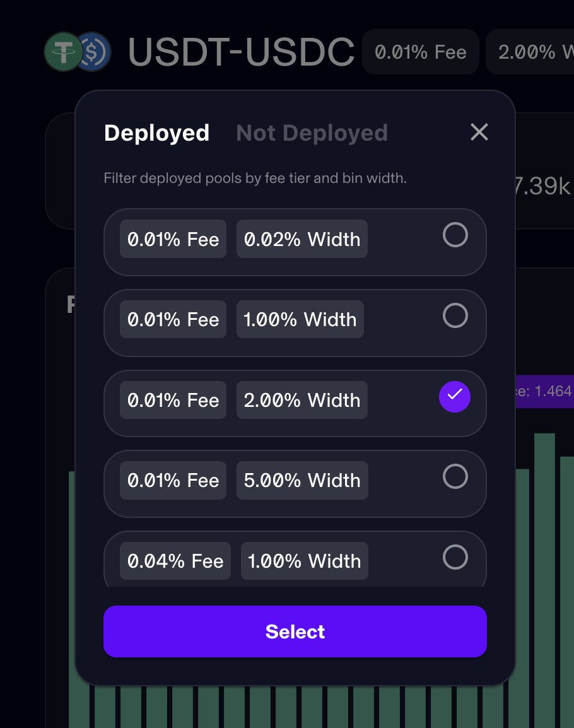Close the pool filter dialog
The image size is (574, 728).
tap(479, 132)
